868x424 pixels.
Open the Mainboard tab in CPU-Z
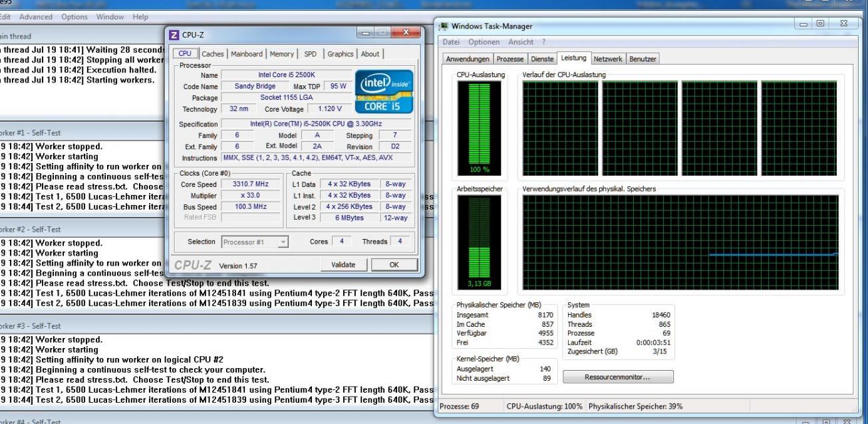[247, 54]
